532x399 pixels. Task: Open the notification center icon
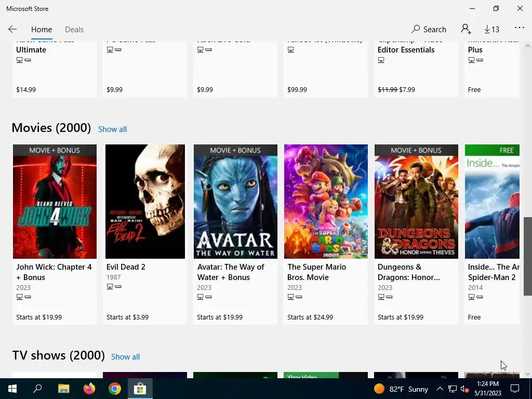[515, 389]
